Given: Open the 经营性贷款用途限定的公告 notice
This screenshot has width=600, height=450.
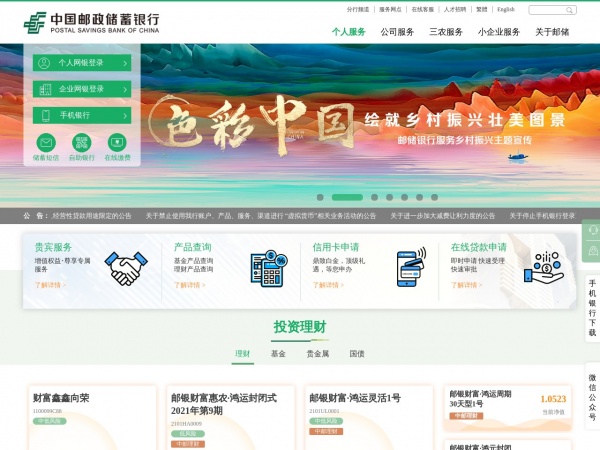Looking at the screenshot, I should point(91,216).
